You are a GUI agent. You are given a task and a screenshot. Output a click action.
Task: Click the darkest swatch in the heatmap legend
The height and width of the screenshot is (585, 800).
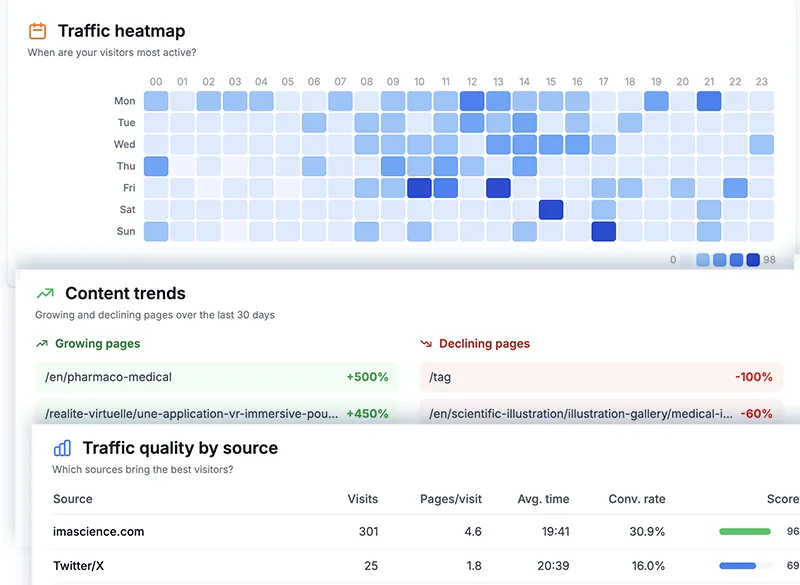tap(753, 258)
